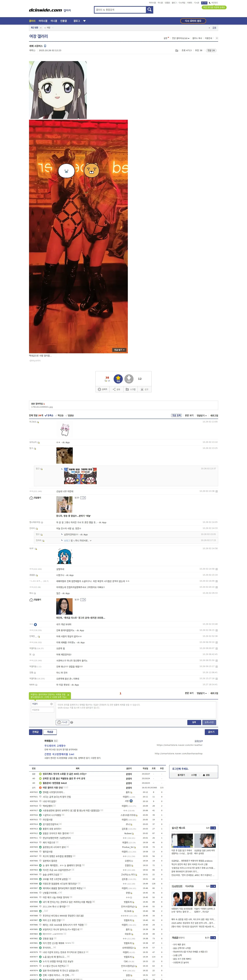Click the 비추 downvote arrow icon
Screen dimensions: 247x980
(129, 379)
